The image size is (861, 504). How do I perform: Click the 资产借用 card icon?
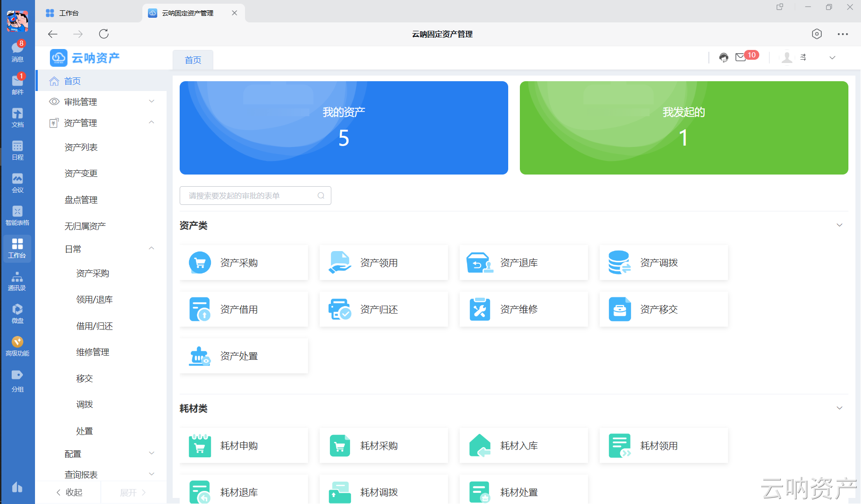click(x=200, y=309)
